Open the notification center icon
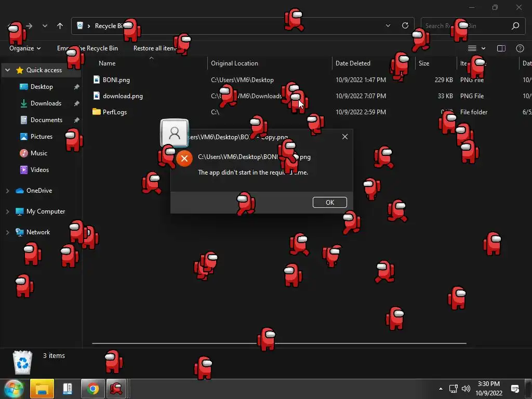 click(515, 389)
